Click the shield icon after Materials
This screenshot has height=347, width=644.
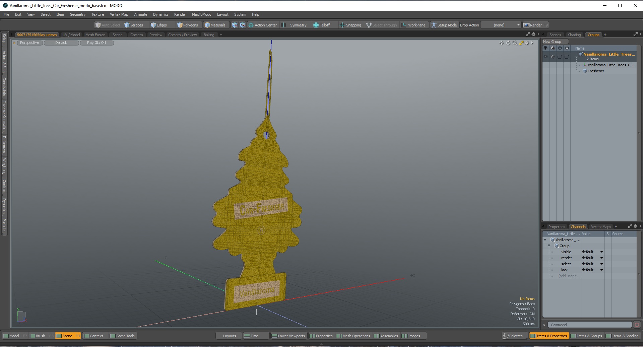(235, 25)
